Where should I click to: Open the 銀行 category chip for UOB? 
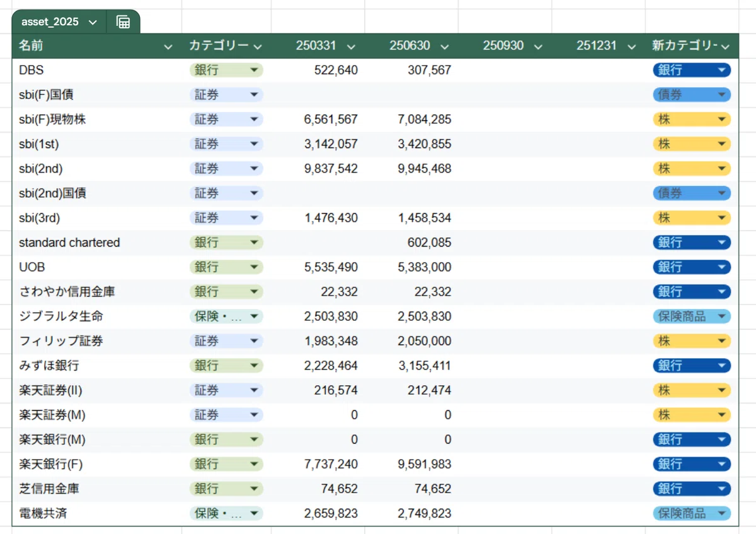point(226,267)
